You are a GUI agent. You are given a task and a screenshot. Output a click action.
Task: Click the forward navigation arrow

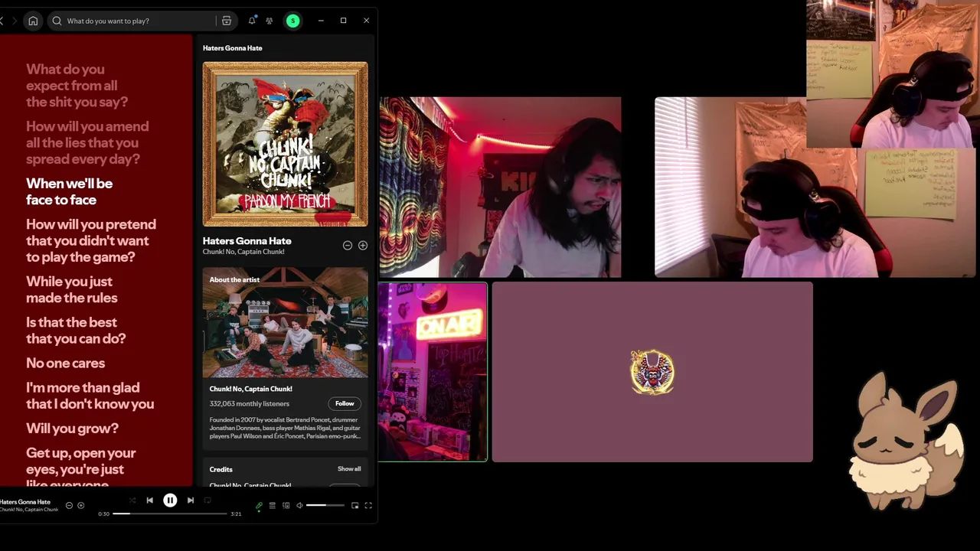pyautogui.click(x=14, y=21)
